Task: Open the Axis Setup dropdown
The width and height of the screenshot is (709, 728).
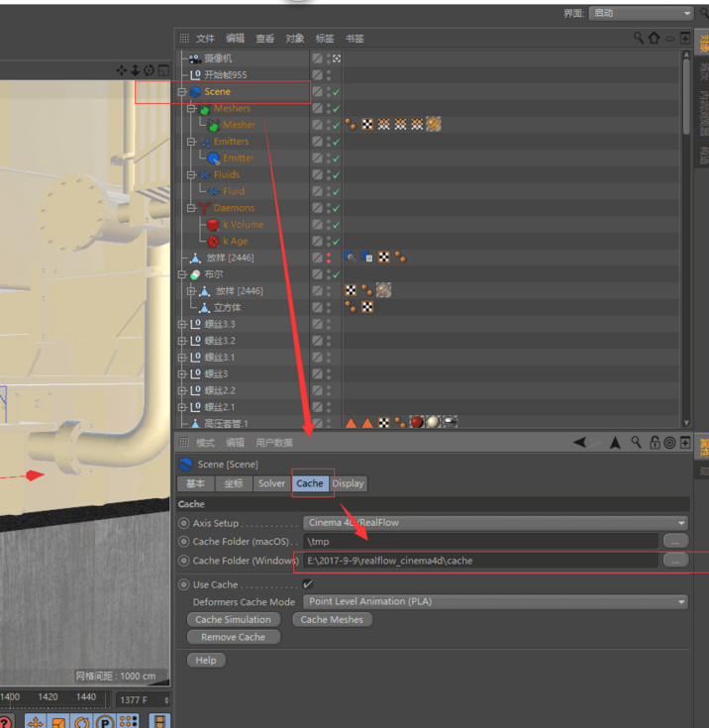Action: tap(495, 523)
